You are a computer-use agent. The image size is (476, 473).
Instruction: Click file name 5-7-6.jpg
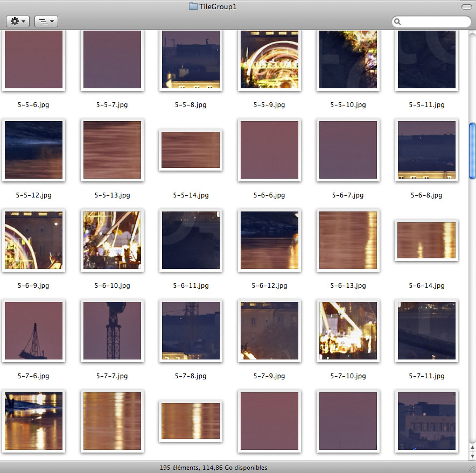point(33,376)
